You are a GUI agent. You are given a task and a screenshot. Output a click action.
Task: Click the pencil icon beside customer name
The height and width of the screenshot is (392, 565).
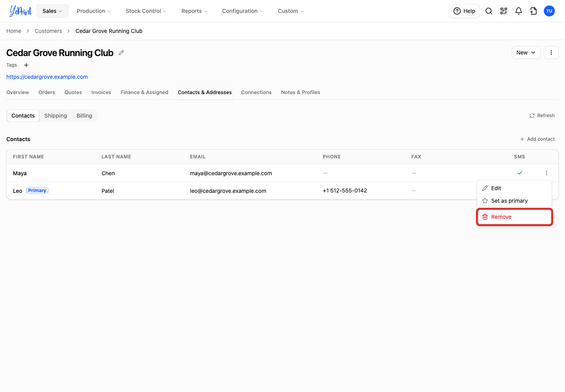coord(121,53)
